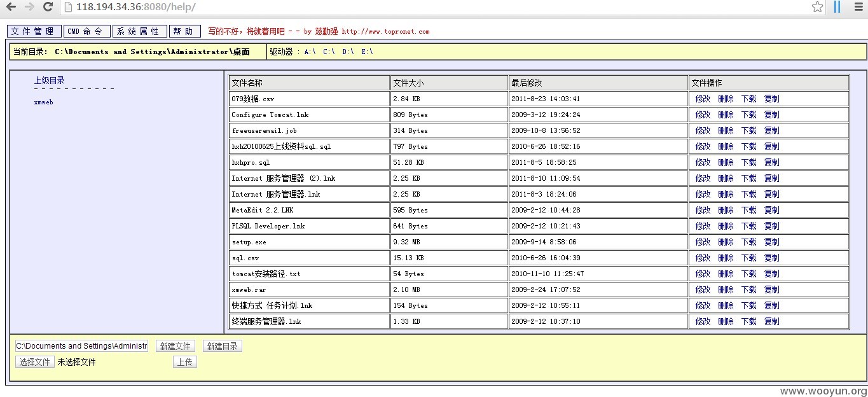The height and width of the screenshot is (397, 868).
Task: Select file name hxhpro.sql
Action: click(x=251, y=162)
